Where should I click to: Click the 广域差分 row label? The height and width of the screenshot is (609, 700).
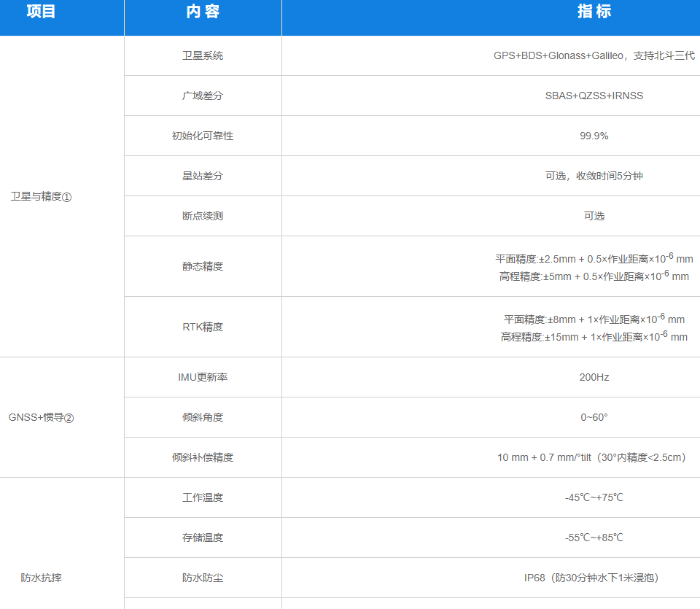pyautogui.click(x=203, y=96)
